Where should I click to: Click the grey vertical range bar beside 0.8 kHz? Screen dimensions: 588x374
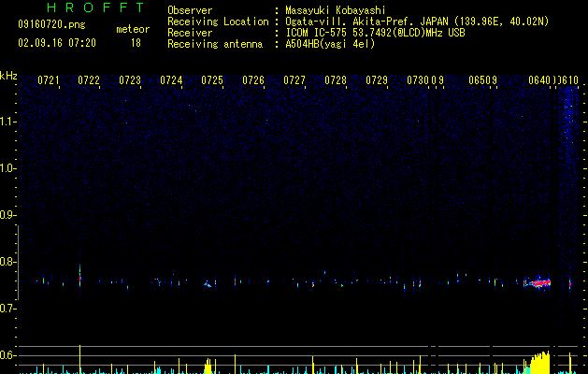click(x=18, y=262)
